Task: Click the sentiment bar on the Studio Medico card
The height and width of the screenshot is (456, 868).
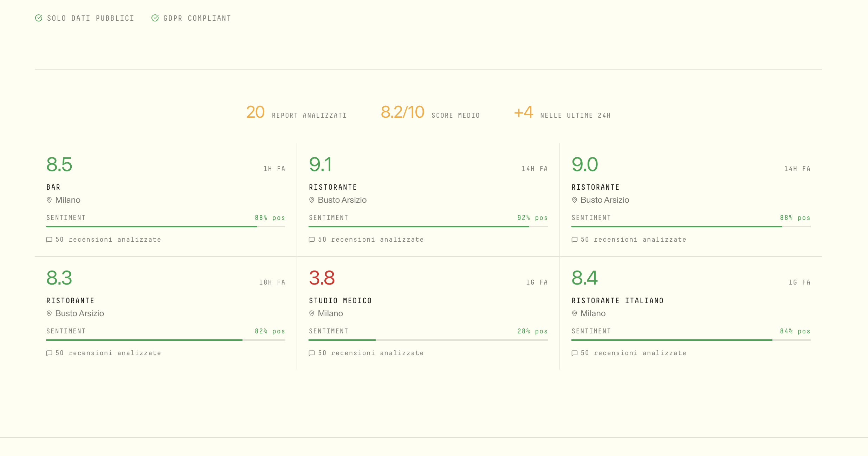Action: [x=428, y=340]
